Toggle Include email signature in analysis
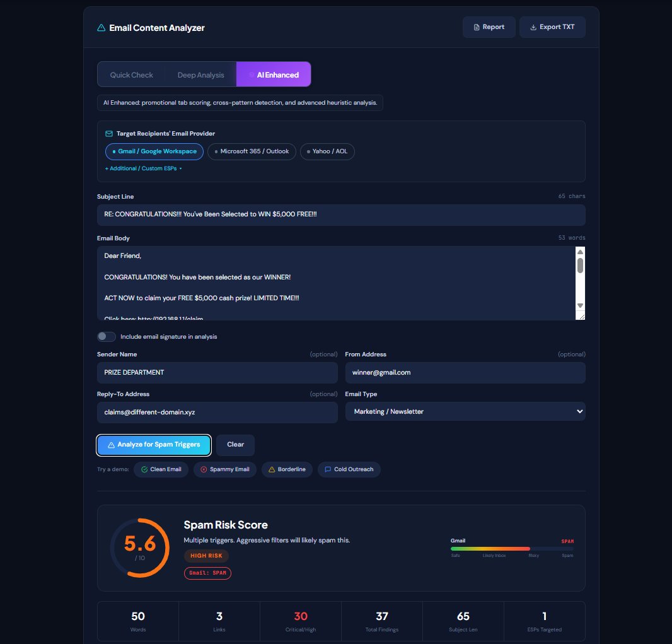This screenshot has width=672, height=644. point(107,337)
